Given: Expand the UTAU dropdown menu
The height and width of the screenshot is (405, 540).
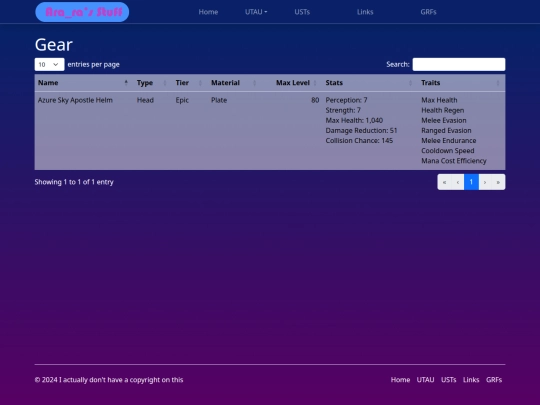Looking at the screenshot, I should click(x=256, y=12).
